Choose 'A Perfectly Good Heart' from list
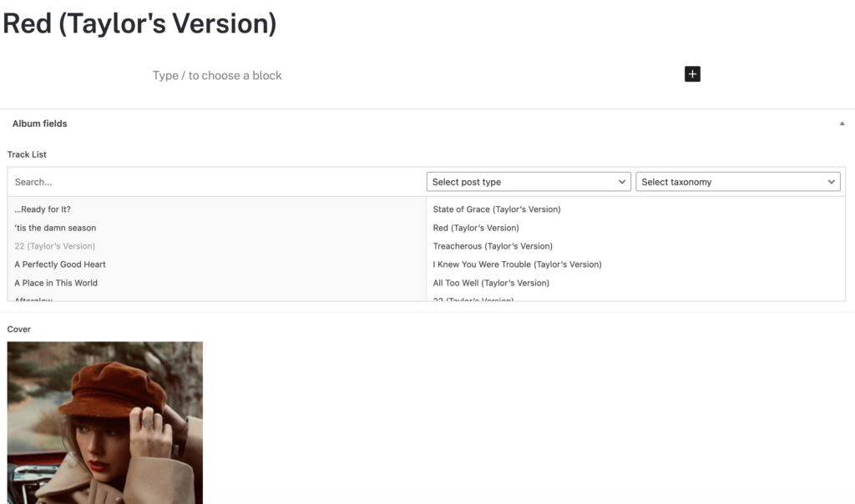 click(60, 265)
